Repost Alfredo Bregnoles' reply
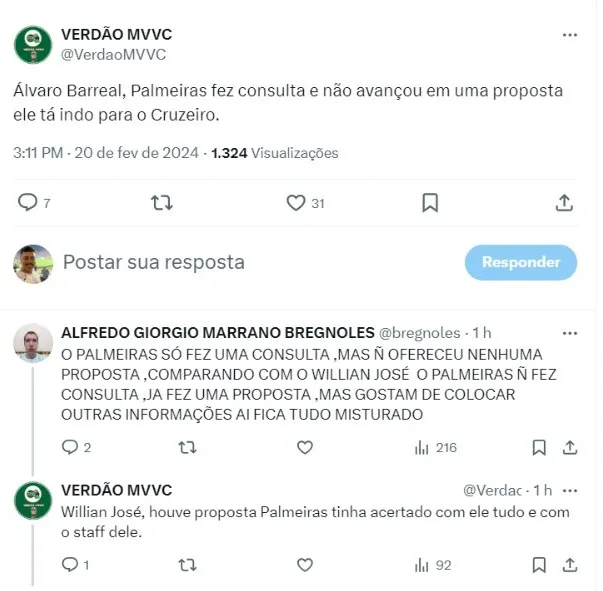The height and width of the screenshot is (591, 603). pos(188,448)
